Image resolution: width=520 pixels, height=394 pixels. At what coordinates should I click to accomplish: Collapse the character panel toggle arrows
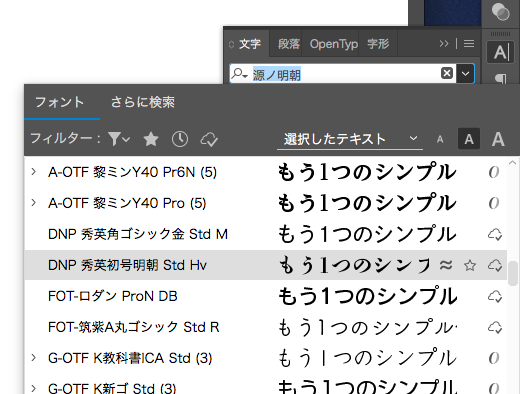tap(231, 44)
